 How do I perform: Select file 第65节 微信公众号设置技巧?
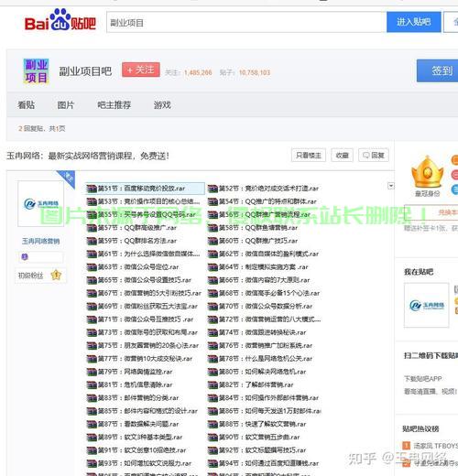click(x=139, y=280)
